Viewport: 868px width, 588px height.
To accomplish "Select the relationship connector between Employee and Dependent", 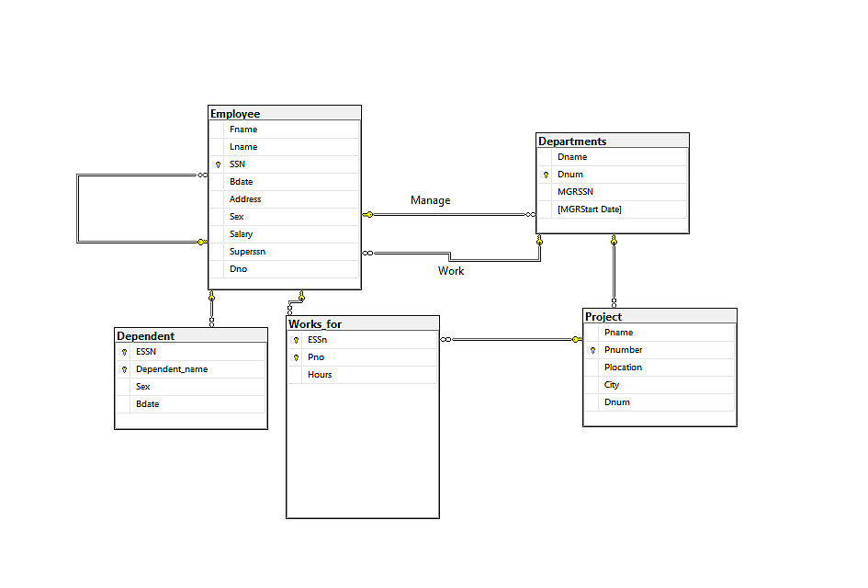I will point(211,309).
